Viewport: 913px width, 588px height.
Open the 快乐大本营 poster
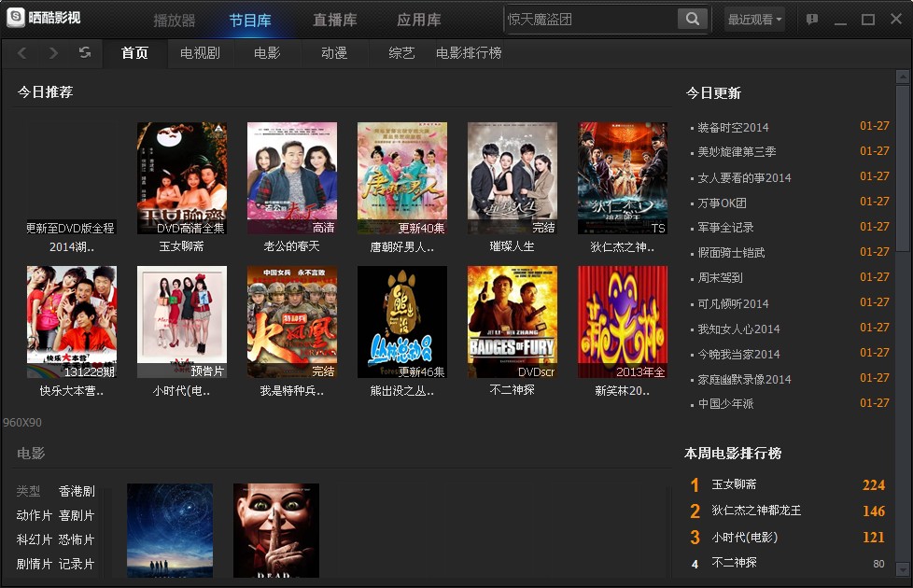pyautogui.click(x=72, y=322)
